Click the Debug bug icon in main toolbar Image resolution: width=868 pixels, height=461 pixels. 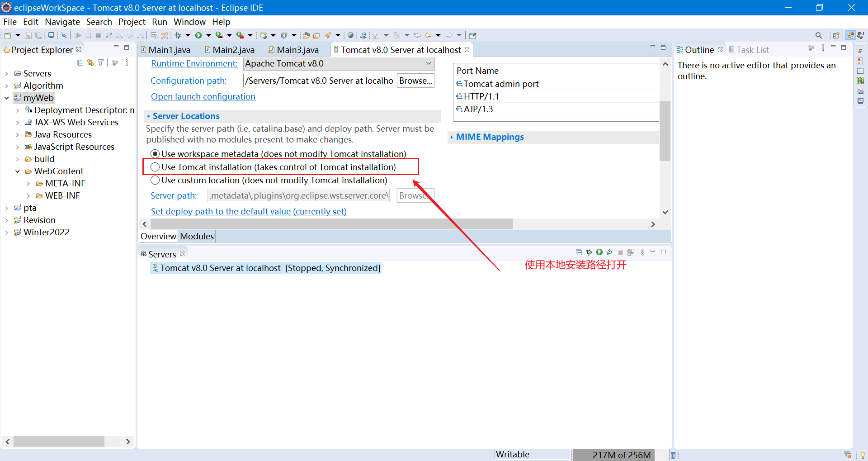pyautogui.click(x=178, y=35)
